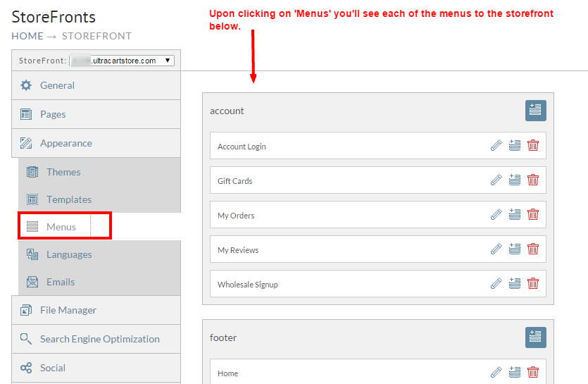
Task: Select the My Orders menu row
Action: coord(378,215)
